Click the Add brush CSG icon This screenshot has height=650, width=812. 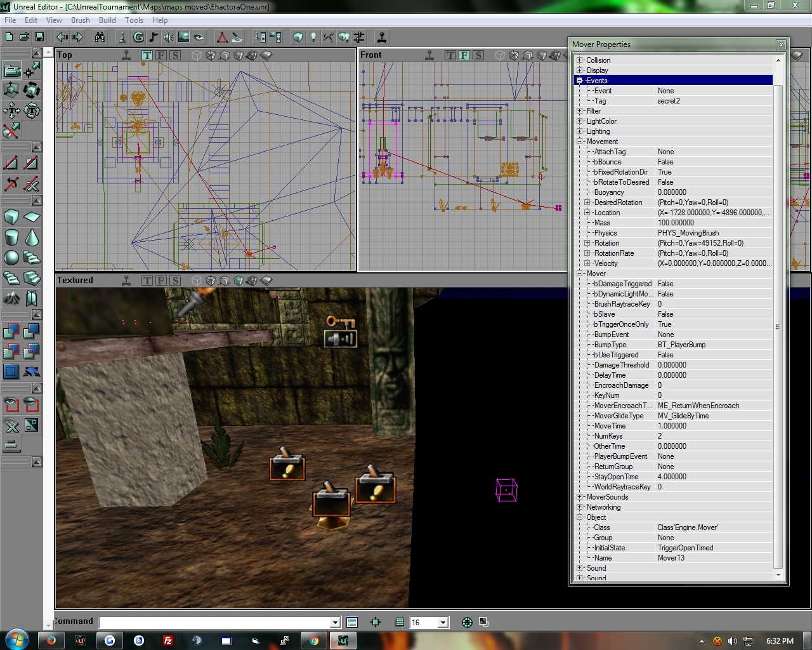11,331
